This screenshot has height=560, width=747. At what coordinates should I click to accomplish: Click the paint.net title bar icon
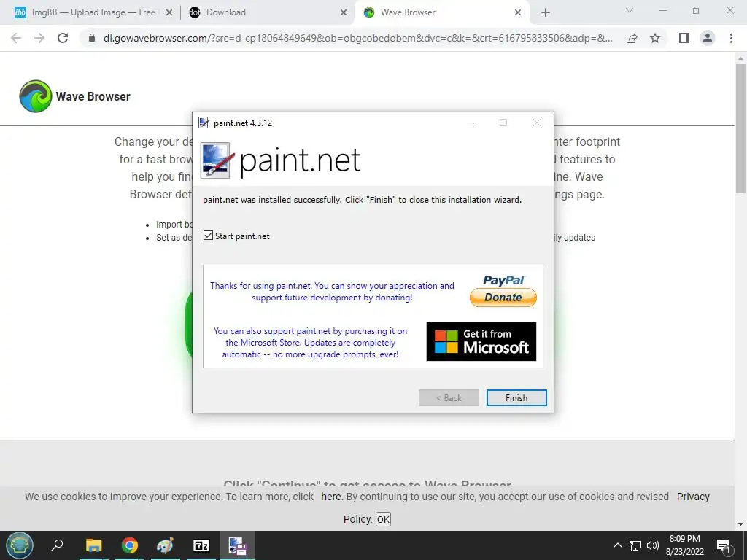(204, 122)
